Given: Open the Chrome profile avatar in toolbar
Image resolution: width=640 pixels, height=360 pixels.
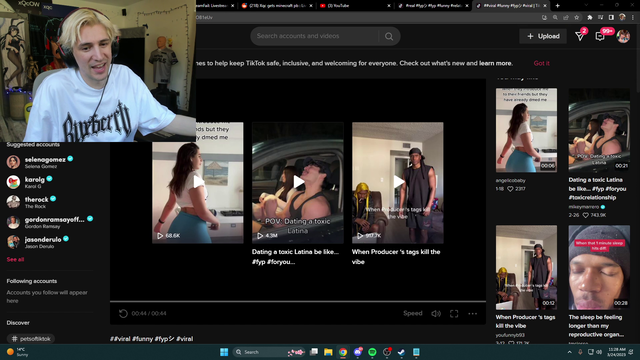Looking at the screenshot, I should point(622,18).
